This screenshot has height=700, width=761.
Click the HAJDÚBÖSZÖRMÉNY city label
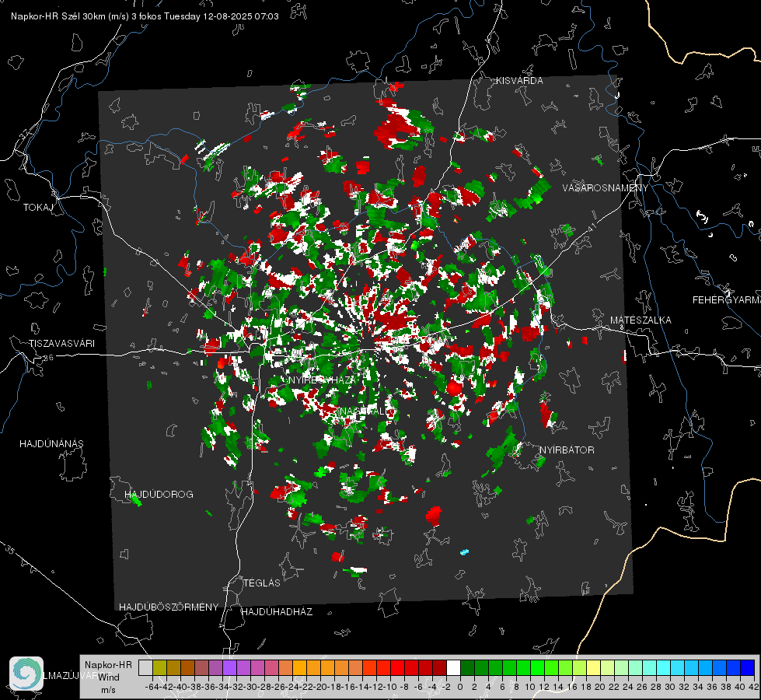[x=169, y=607]
